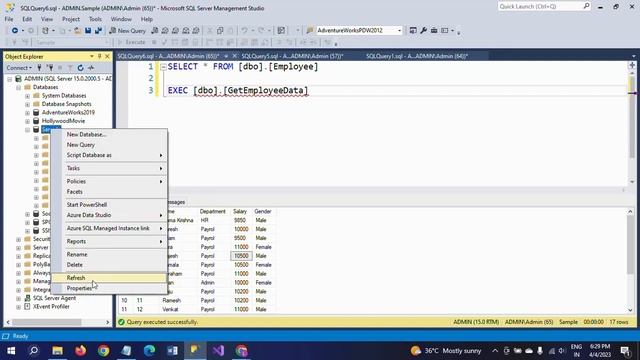Open the View menu
Screen dimensions: 640x360
[47, 19]
